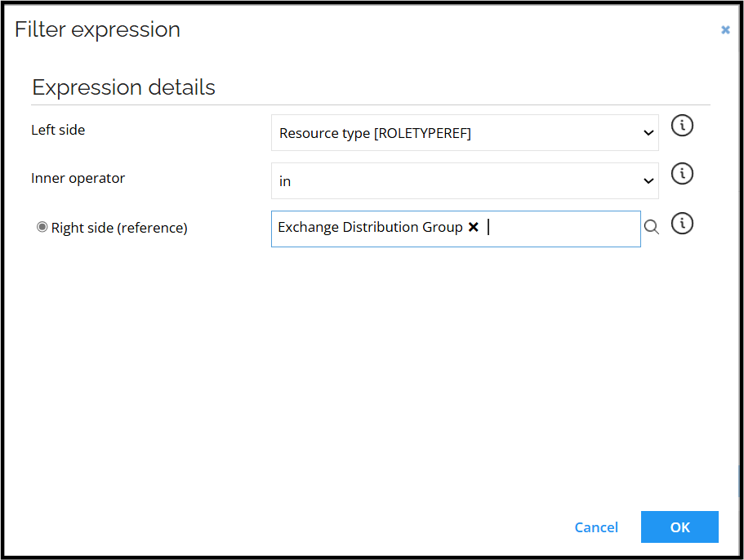The image size is (744, 560).
Task: Close the Filter expression dialog
Action: [x=725, y=30]
